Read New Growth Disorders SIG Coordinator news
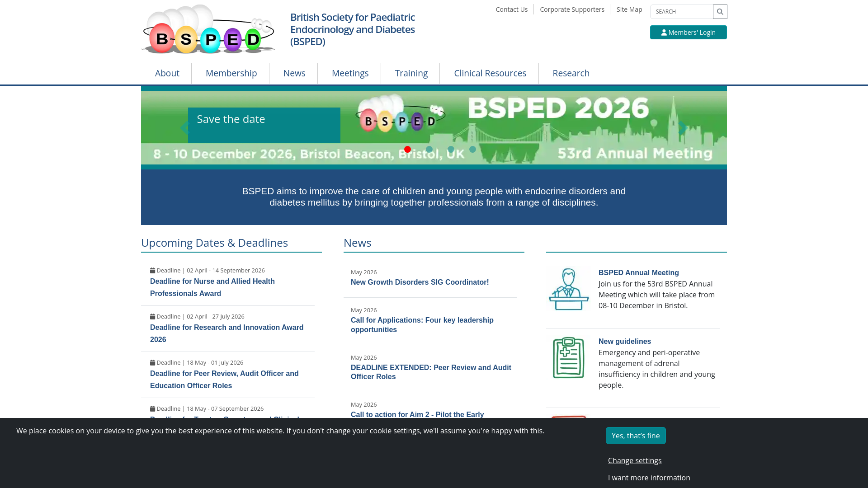 click(x=420, y=282)
